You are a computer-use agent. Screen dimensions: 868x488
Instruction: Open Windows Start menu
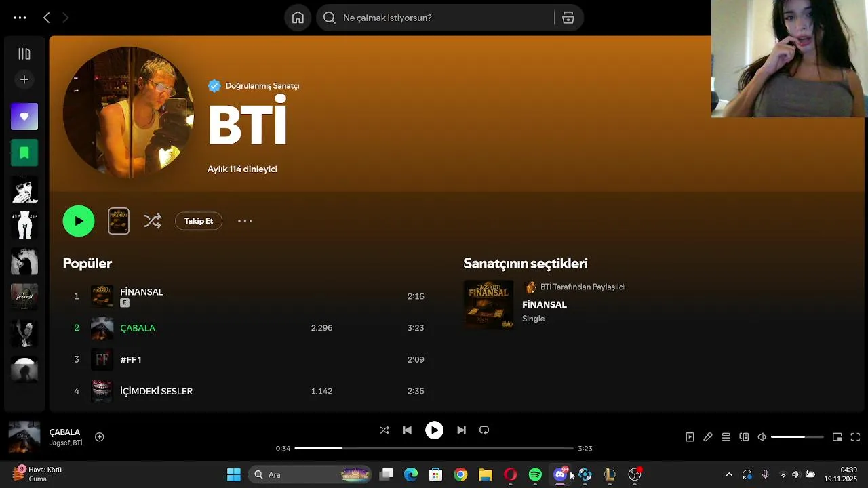(234, 474)
